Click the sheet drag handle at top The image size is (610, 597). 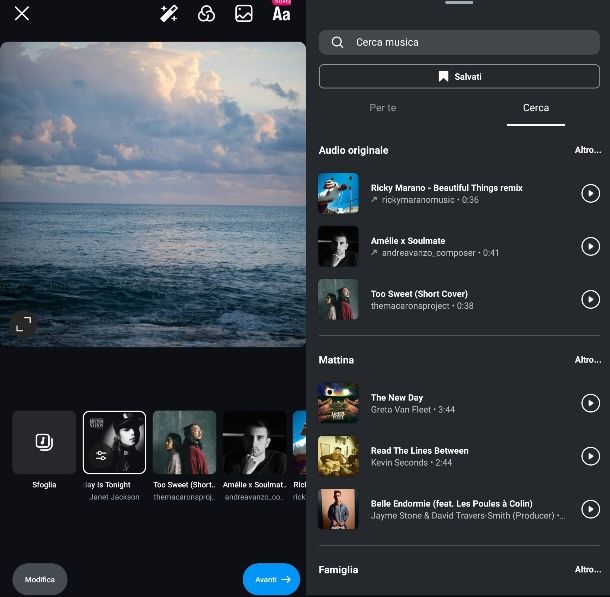tap(459, 3)
